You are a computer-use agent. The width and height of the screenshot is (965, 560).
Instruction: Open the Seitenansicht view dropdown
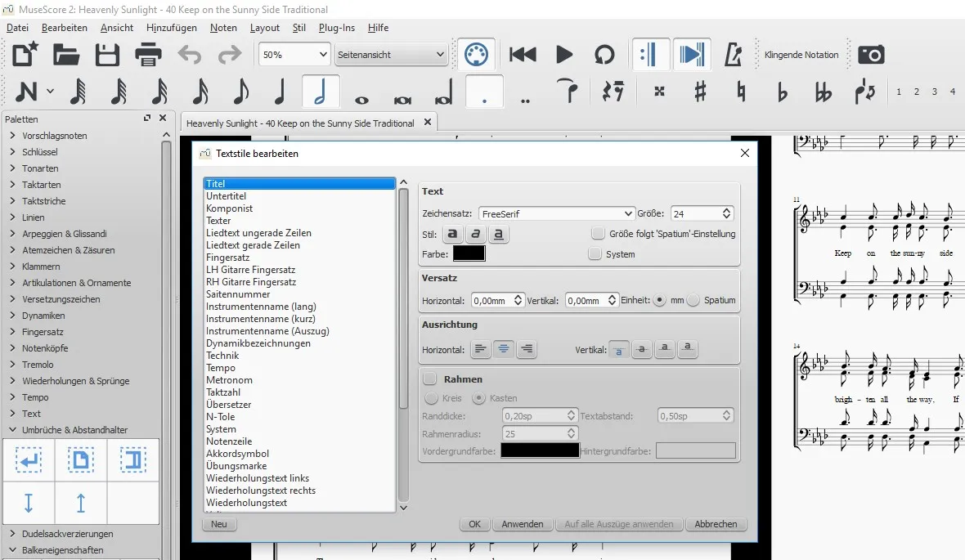coord(390,54)
